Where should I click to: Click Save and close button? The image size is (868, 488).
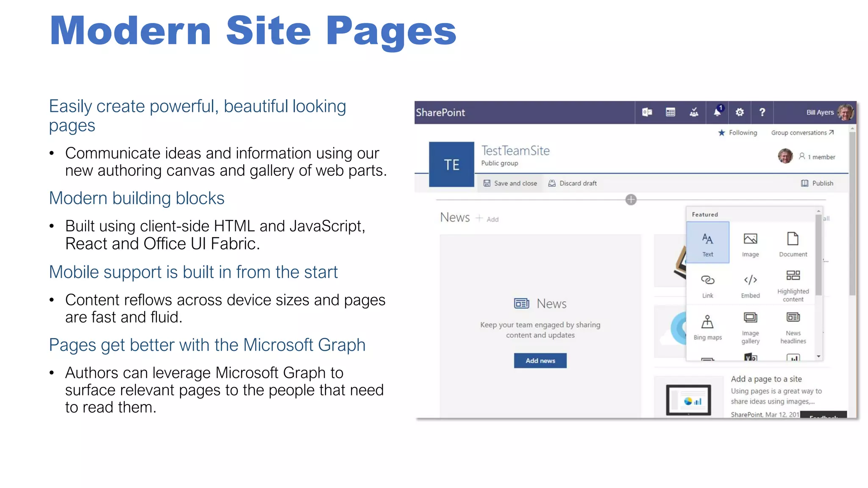[x=510, y=183]
